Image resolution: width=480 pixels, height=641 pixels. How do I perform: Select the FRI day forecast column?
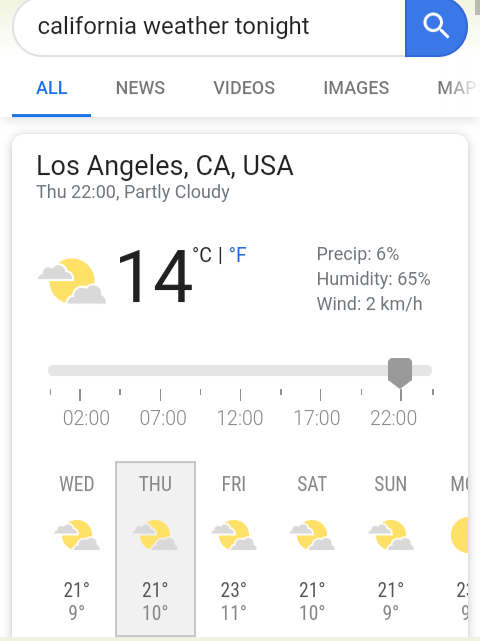[x=234, y=549]
